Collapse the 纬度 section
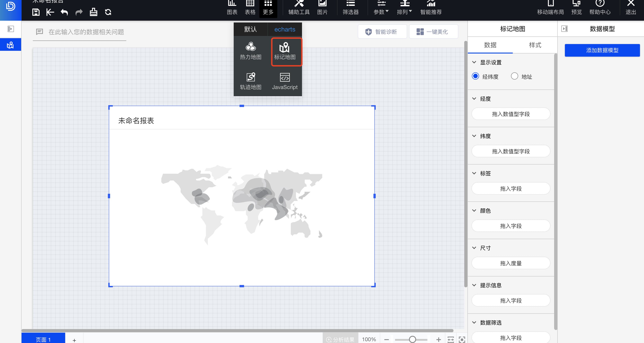Viewport: 644px width, 343px height. [474, 136]
